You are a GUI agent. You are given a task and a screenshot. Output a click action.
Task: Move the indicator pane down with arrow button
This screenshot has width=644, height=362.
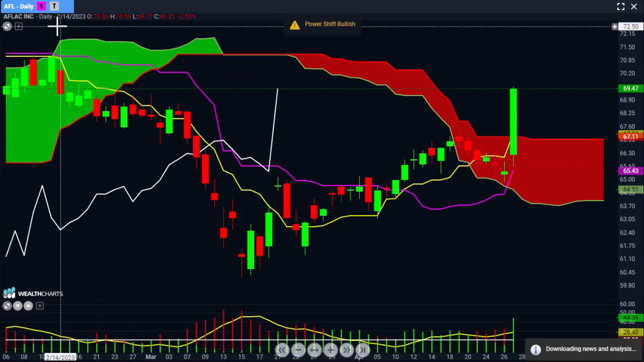(18, 306)
